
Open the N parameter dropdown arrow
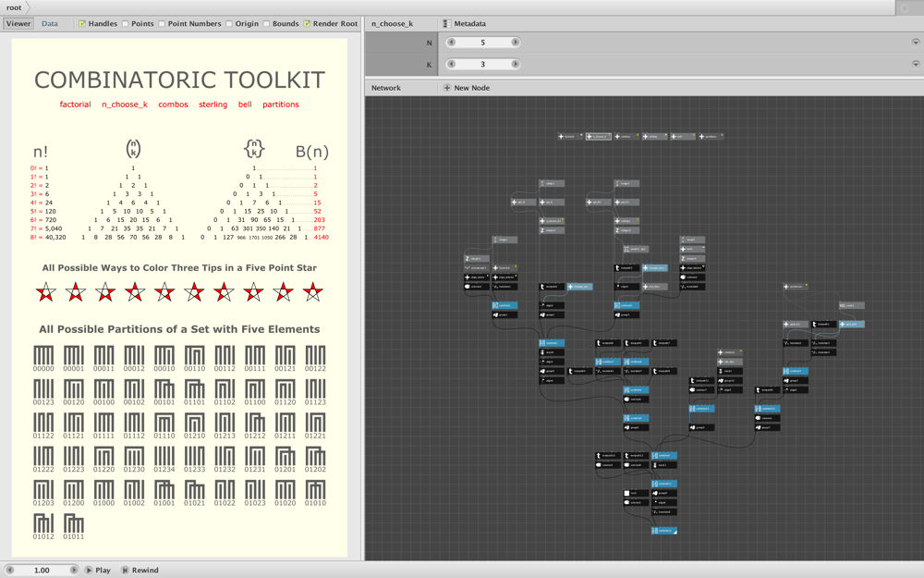pyautogui.click(x=916, y=43)
